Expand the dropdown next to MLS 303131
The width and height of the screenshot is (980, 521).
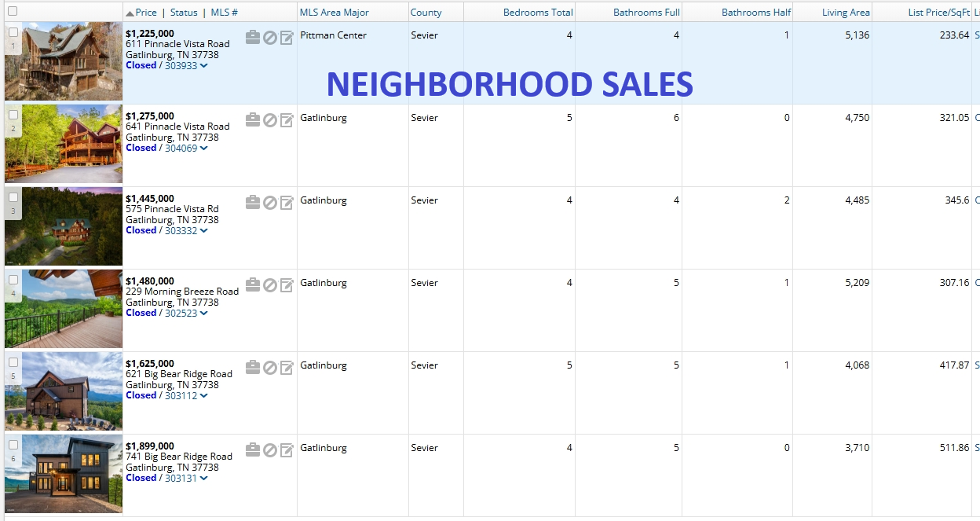pos(204,479)
